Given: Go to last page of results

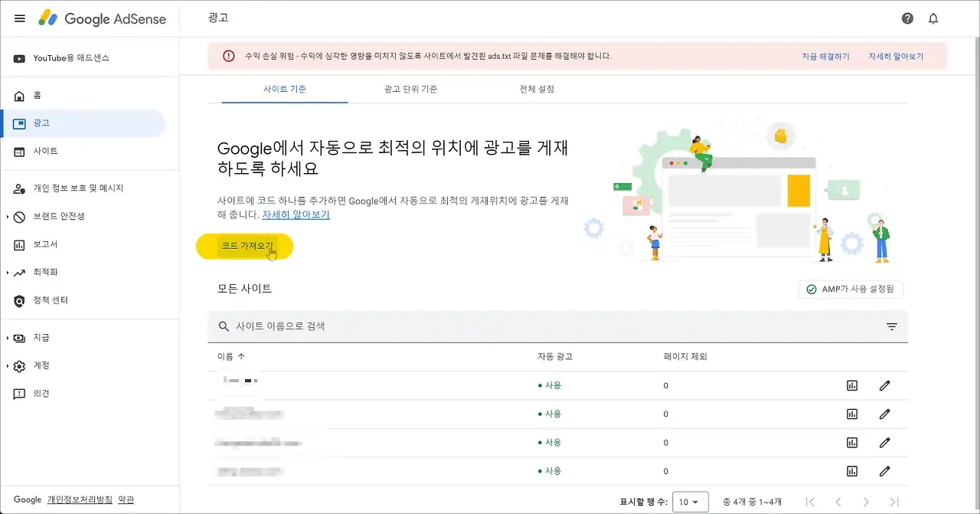Looking at the screenshot, I should (x=893, y=502).
